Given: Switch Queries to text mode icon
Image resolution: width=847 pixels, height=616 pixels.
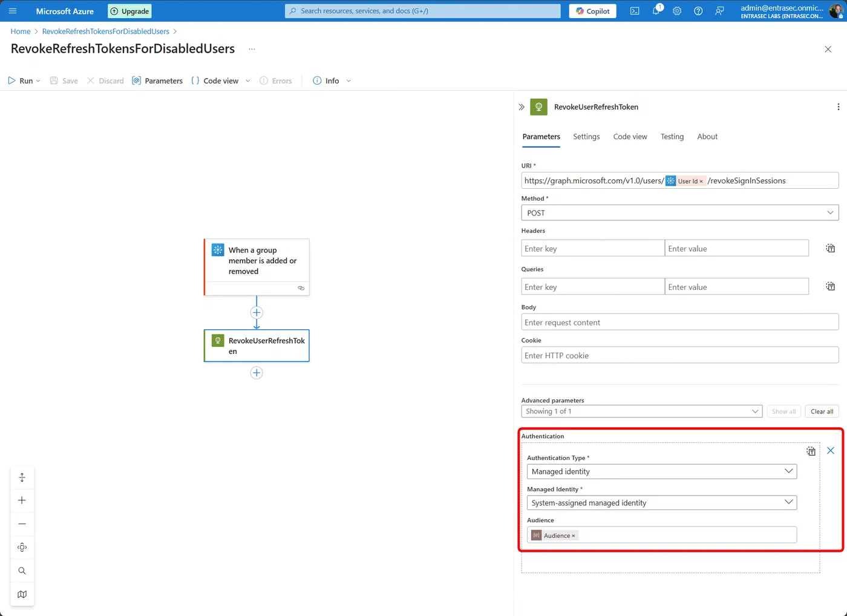Looking at the screenshot, I should [831, 286].
